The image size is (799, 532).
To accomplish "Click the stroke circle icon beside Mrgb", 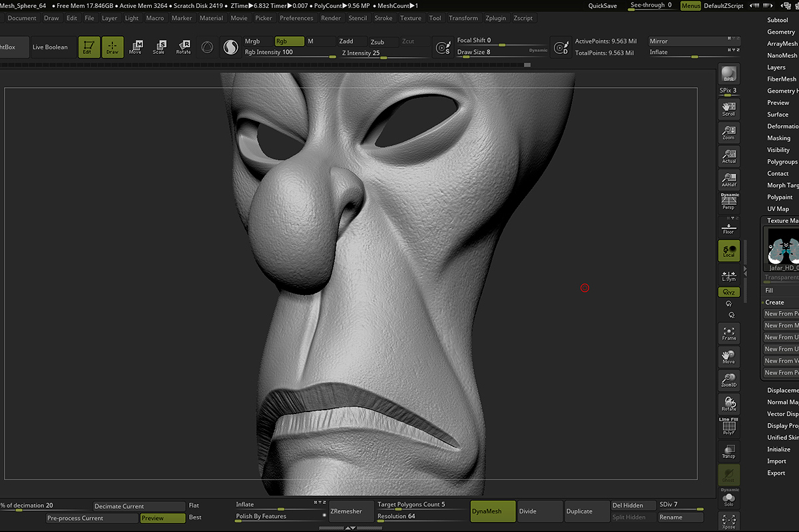I will pyautogui.click(x=230, y=47).
